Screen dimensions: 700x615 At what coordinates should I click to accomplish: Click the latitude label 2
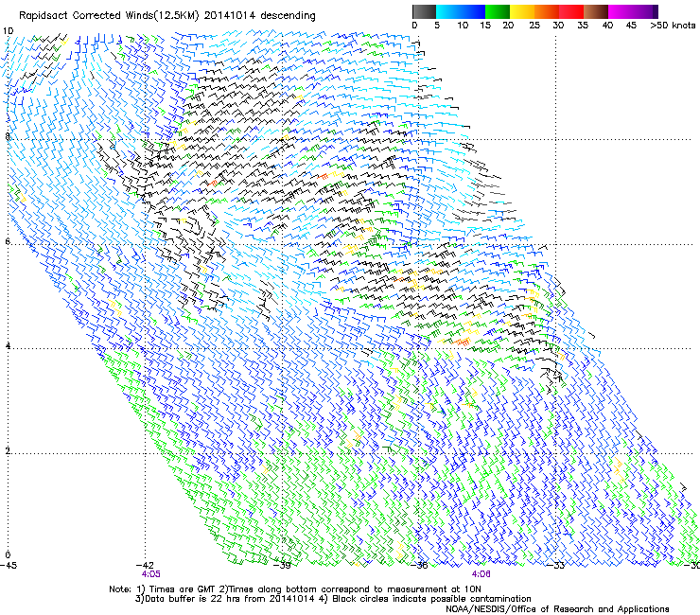pos(8,450)
